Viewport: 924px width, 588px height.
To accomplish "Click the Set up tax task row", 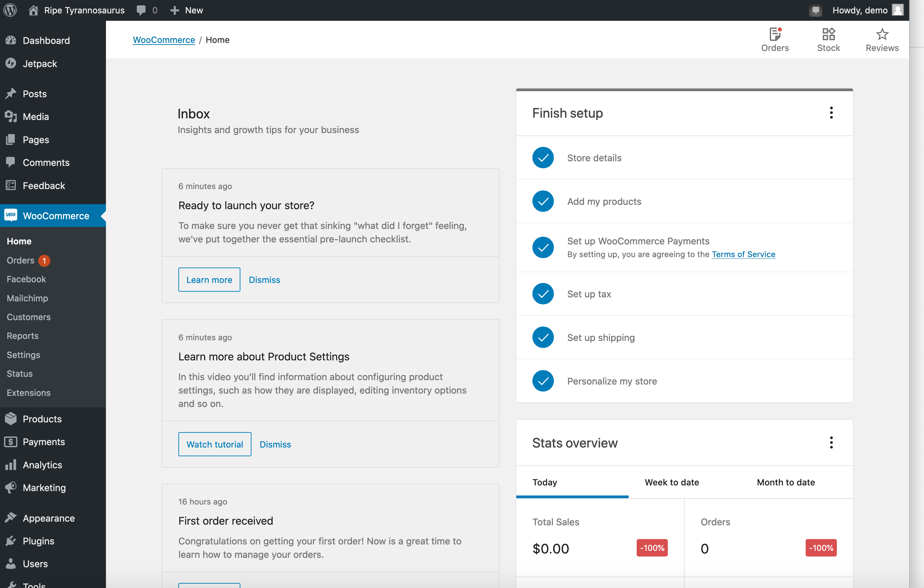I will [x=684, y=294].
